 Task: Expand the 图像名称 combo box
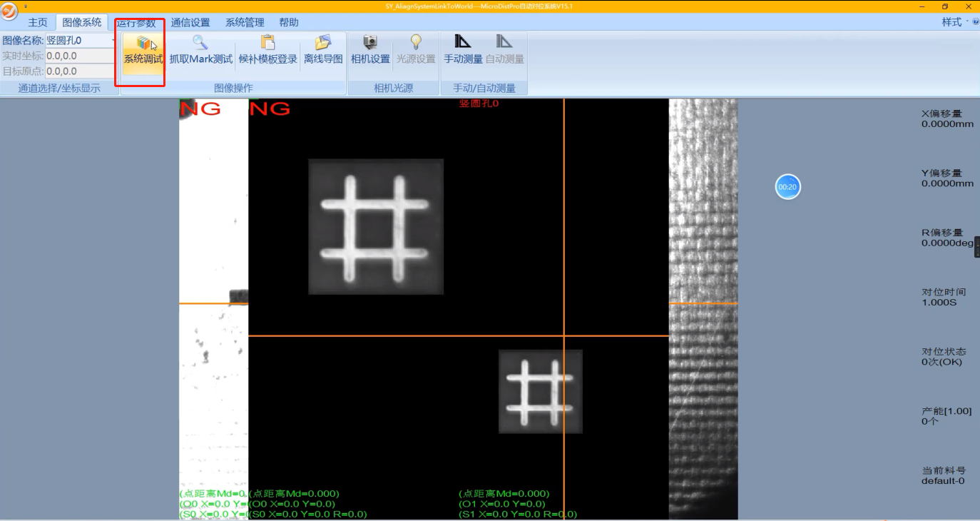pos(113,41)
